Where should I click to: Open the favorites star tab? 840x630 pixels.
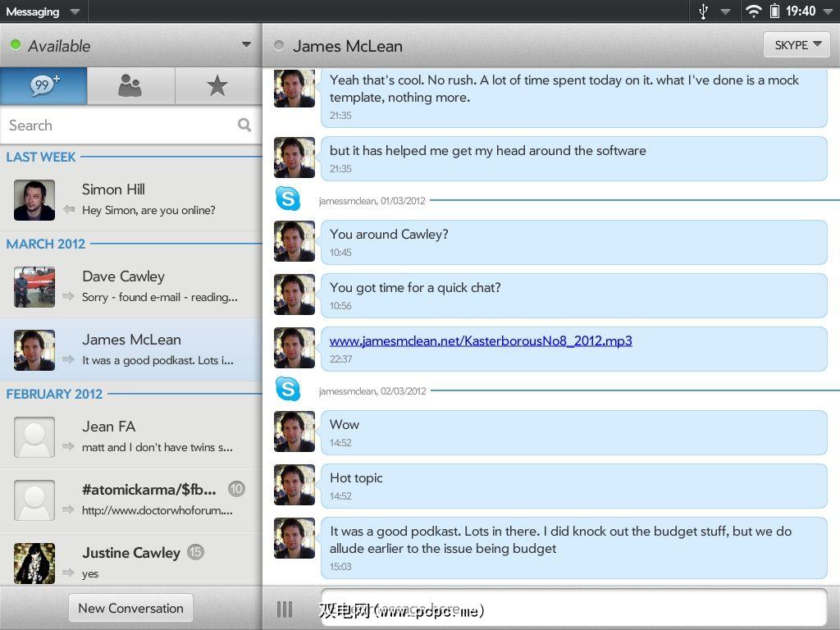[x=217, y=85]
